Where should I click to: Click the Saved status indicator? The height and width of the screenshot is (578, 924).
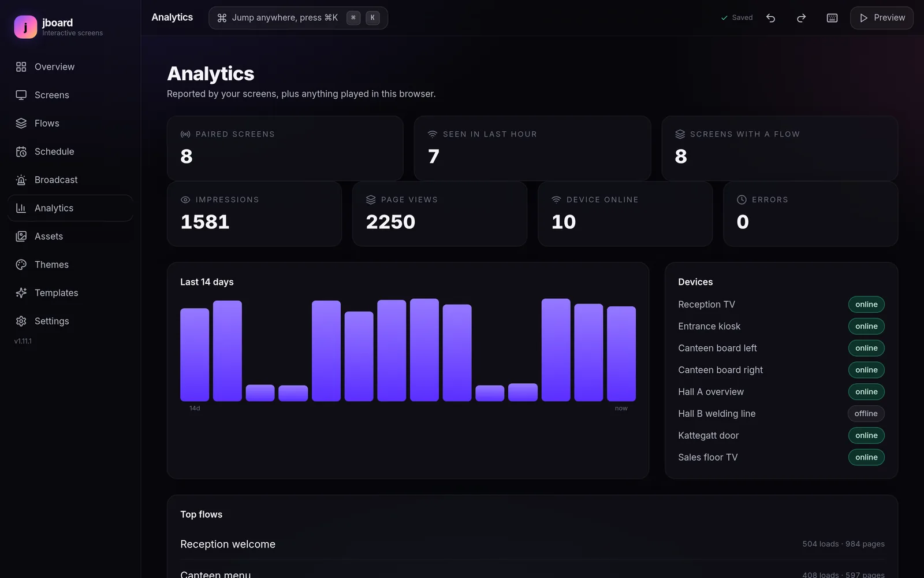click(x=737, y=18)
